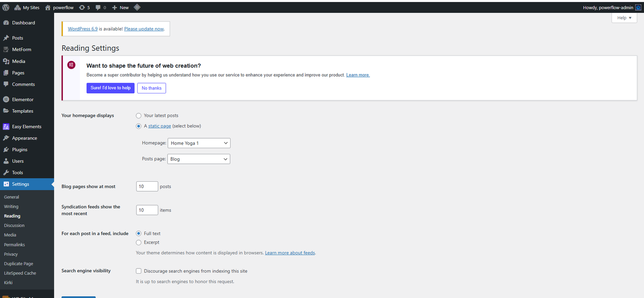This screenshot has height=298, width=644.
Task: Click the WordPress logo icon in admin bar
Action: click(6, 7)
